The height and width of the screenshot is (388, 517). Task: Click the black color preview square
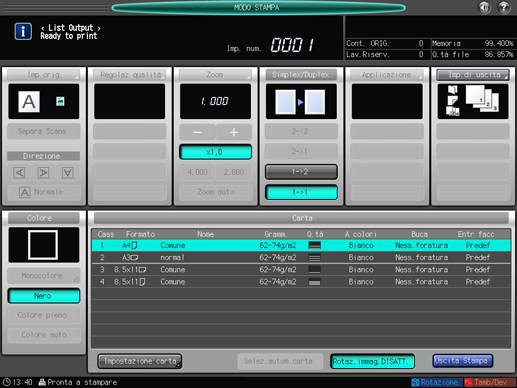[x=43, y=245]
